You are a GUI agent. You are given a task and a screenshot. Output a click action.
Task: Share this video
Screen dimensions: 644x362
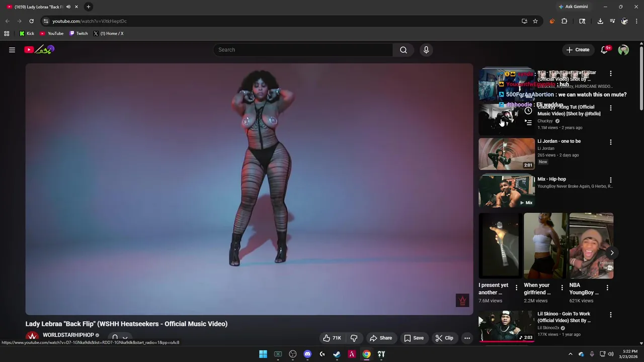tap(381, 338)
